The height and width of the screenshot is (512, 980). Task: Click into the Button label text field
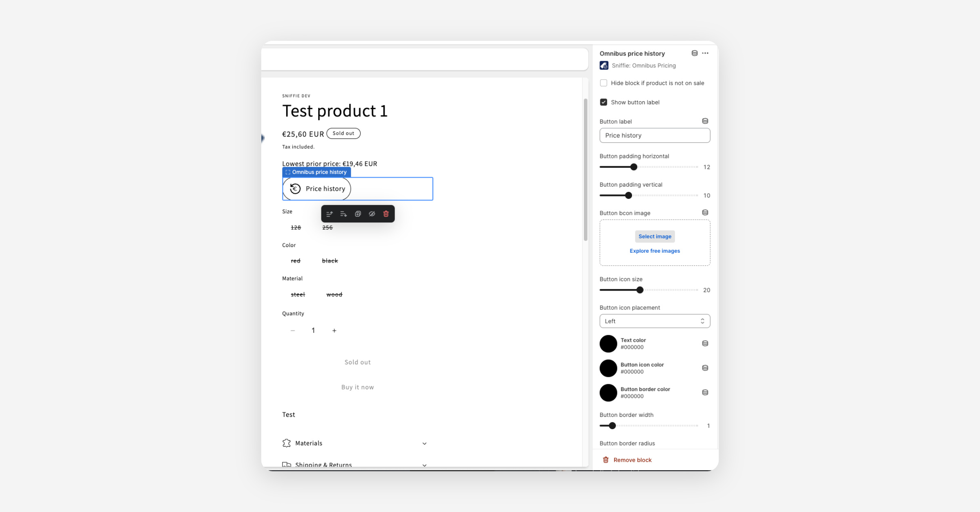click(655, 136)
